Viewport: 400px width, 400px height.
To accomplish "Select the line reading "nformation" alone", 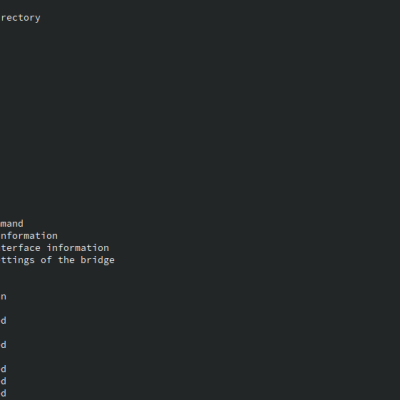I will (29, 236).
